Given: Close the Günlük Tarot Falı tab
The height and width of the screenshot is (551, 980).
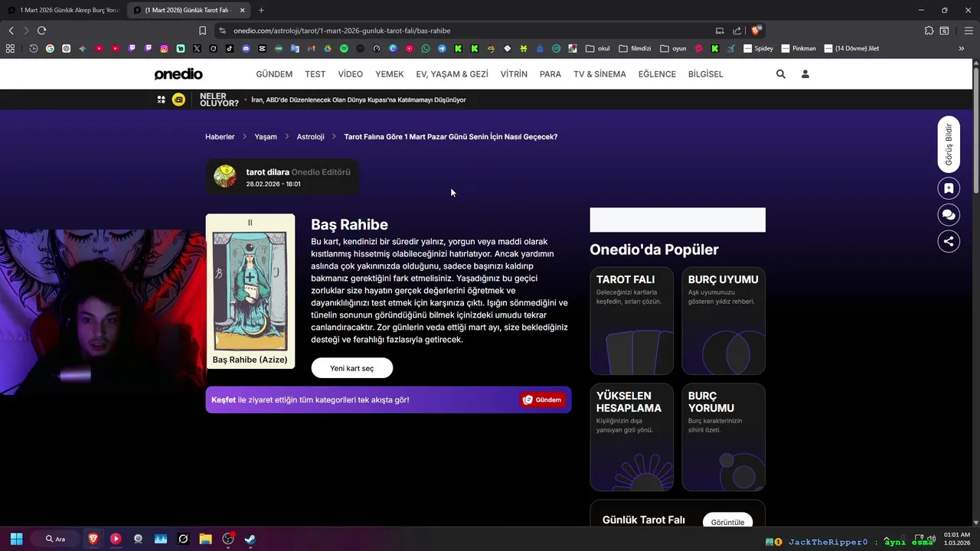Looking at the screenshot, I should (x=243, y=10).
